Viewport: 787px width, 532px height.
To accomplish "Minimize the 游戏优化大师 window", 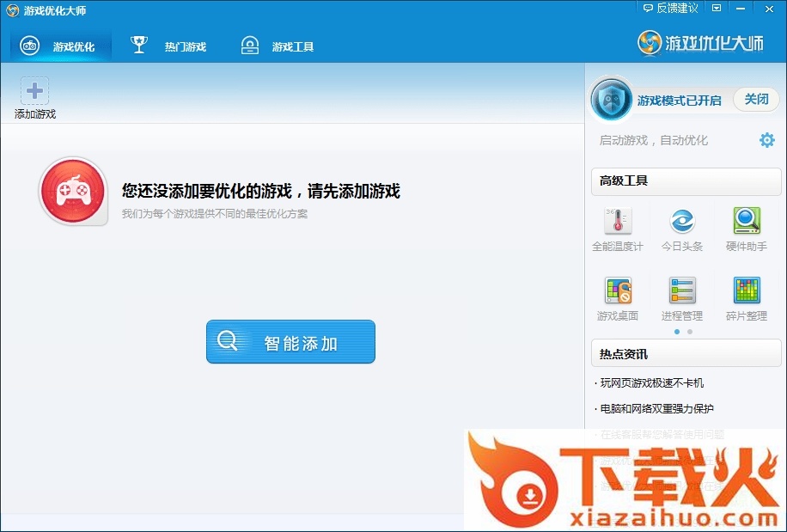I will [741, 8].
